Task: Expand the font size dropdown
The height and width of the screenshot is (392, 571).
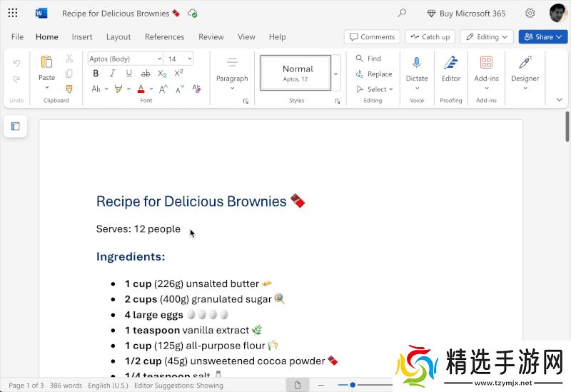Action: (x=189, y=59)
